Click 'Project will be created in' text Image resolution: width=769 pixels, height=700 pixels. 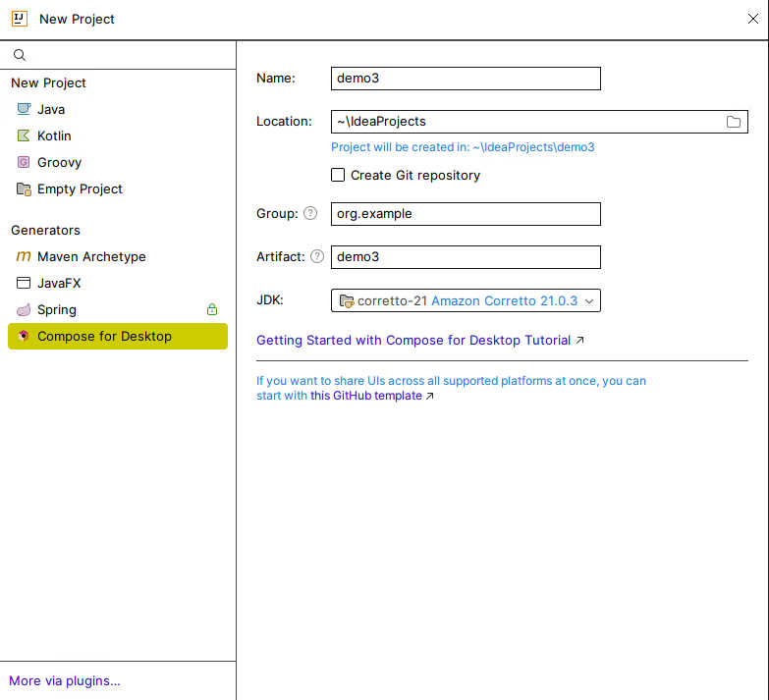point(463,147)
